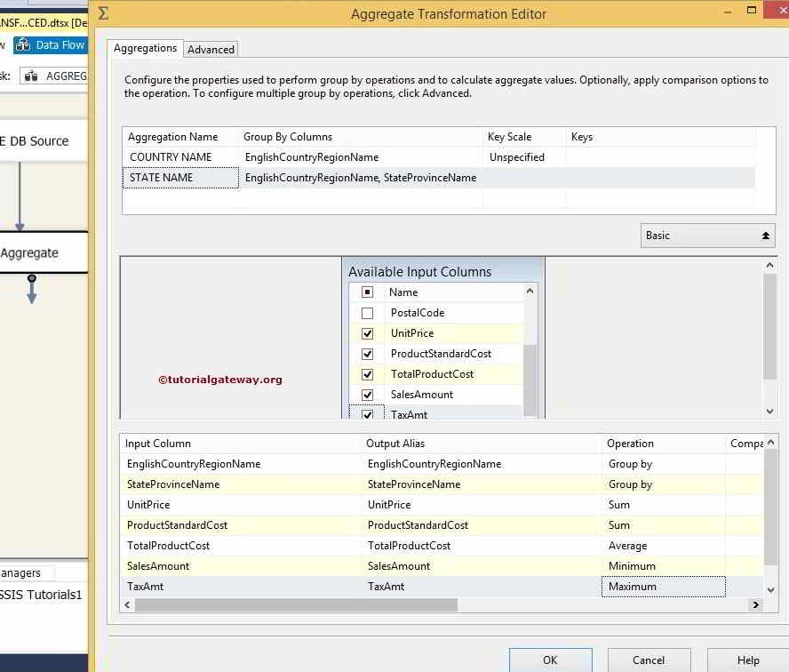
Task: Uncheck the TaxAmt column checkbox
Action: tap(367, 413)
